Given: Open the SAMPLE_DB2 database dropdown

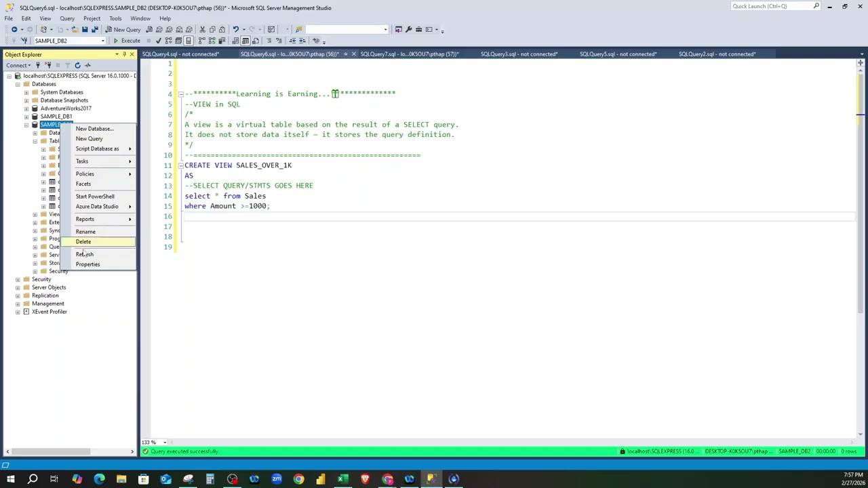Looking at the screenshot, I should (x=103, y=41).
